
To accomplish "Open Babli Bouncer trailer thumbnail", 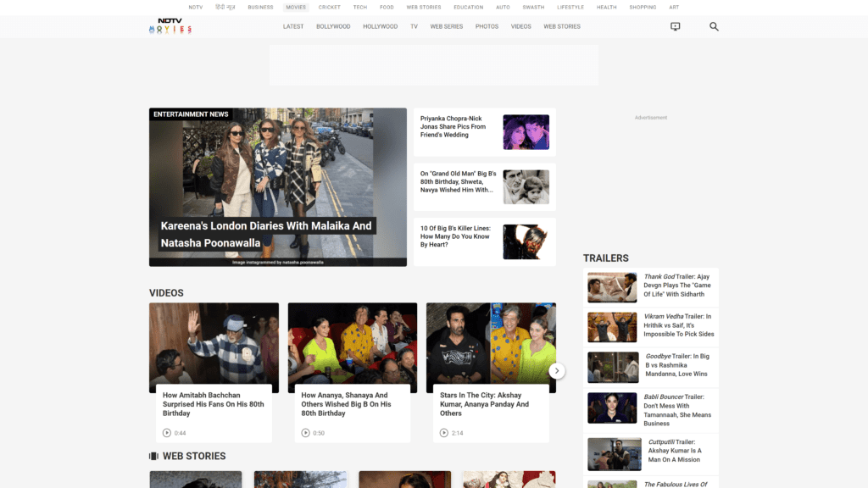I will pyautogui.click(x=612, y=408).
